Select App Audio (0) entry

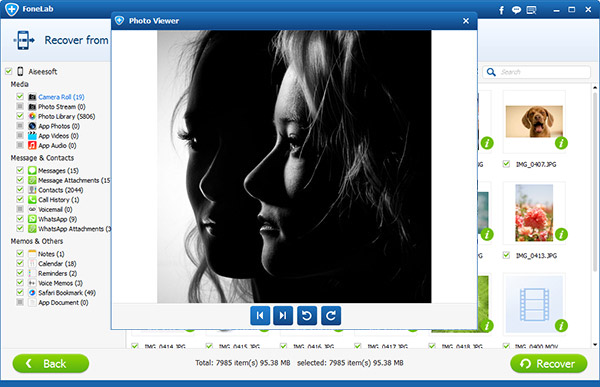point(57,145)
